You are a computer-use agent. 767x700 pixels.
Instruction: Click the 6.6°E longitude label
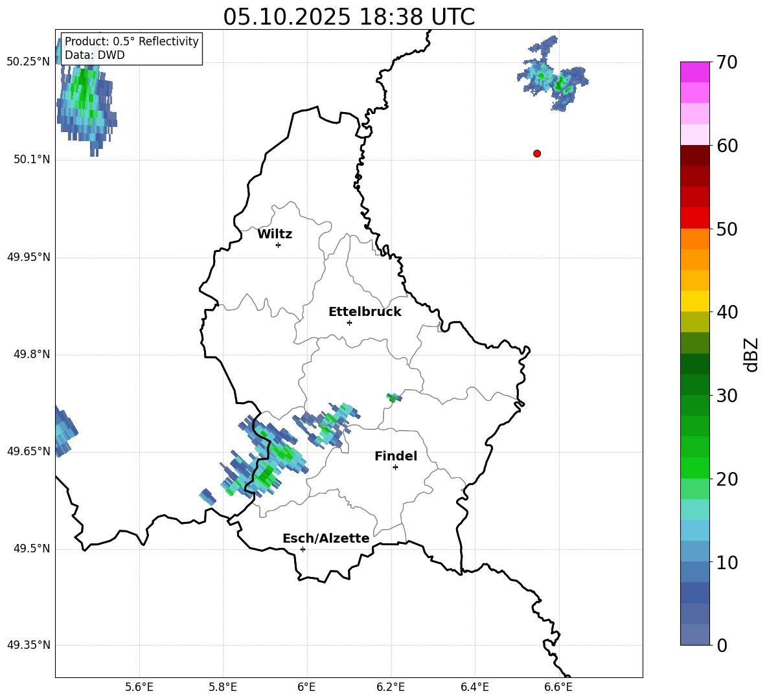558,687
